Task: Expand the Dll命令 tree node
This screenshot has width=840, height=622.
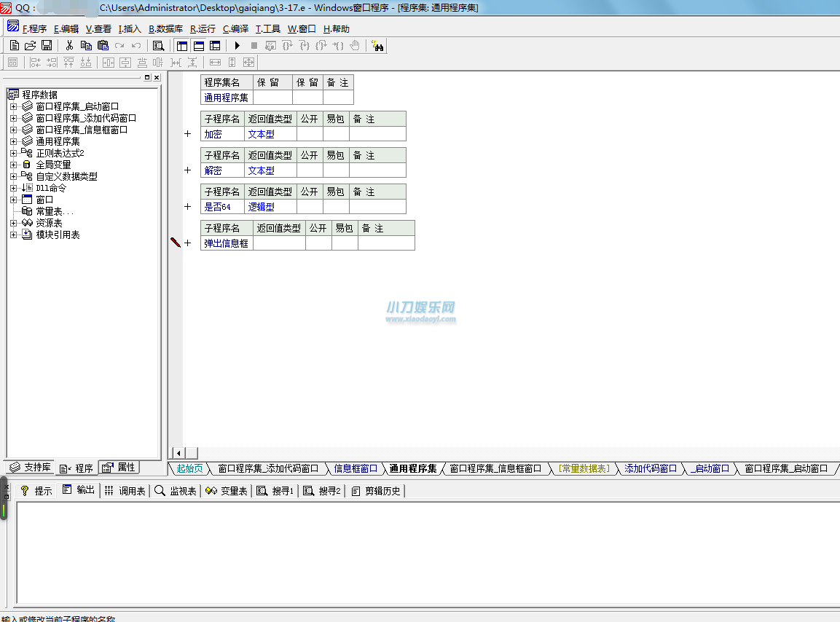Action: click(x=13, y=188)
